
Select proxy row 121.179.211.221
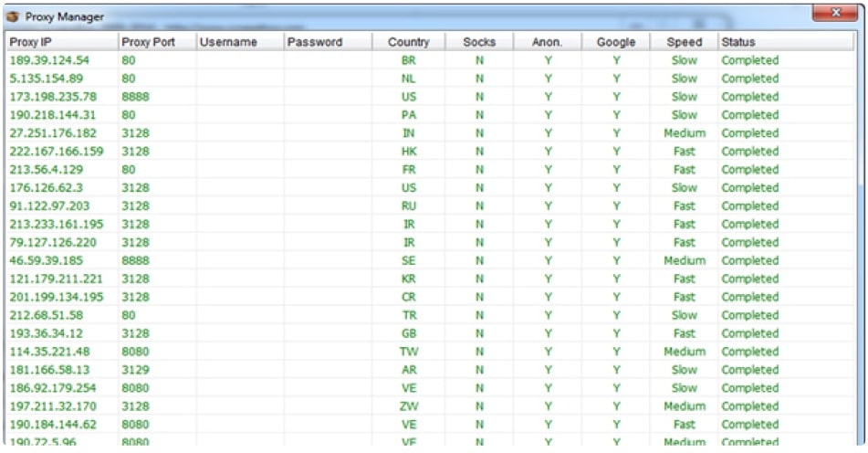[431, 279]
